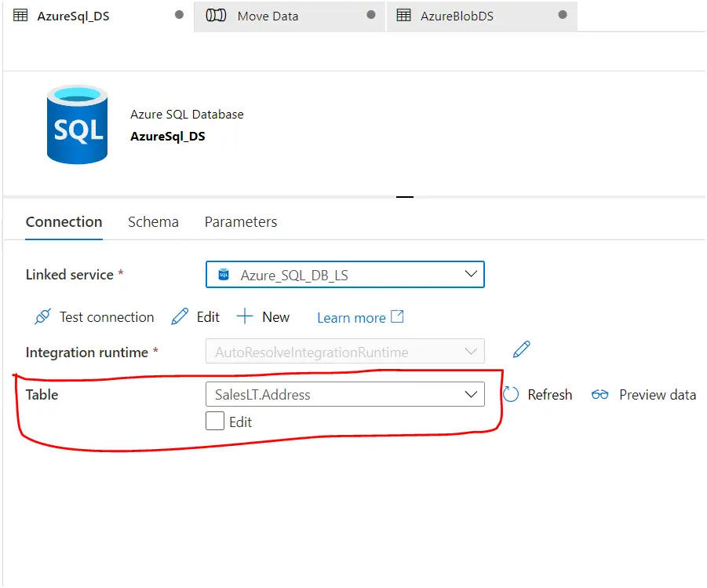
Task: Click the unsaved dot on Move Data tab
Action: 371,15
